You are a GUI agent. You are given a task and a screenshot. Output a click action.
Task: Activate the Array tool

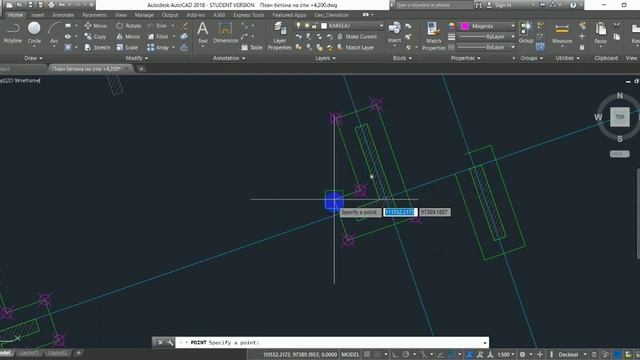(158, 47)
